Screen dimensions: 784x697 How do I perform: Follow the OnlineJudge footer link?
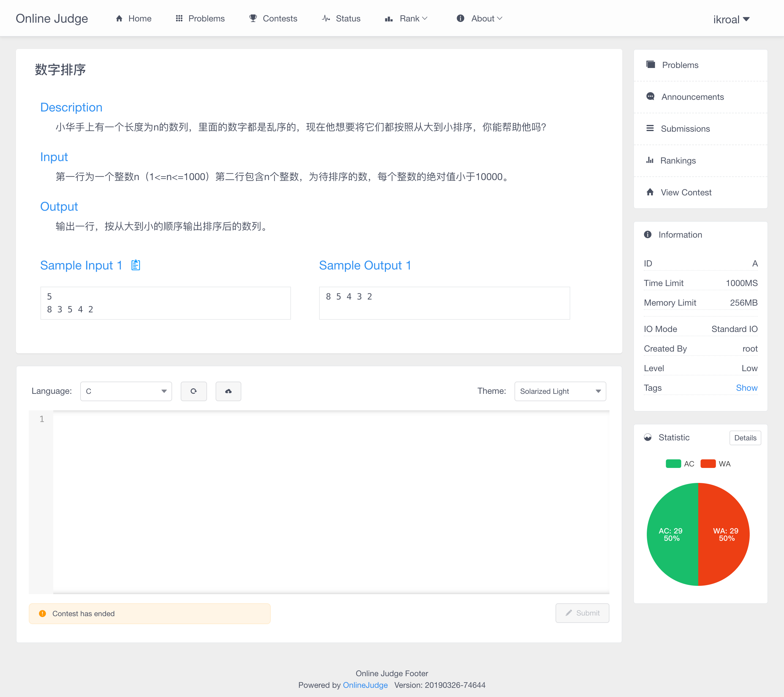point(365,685)
